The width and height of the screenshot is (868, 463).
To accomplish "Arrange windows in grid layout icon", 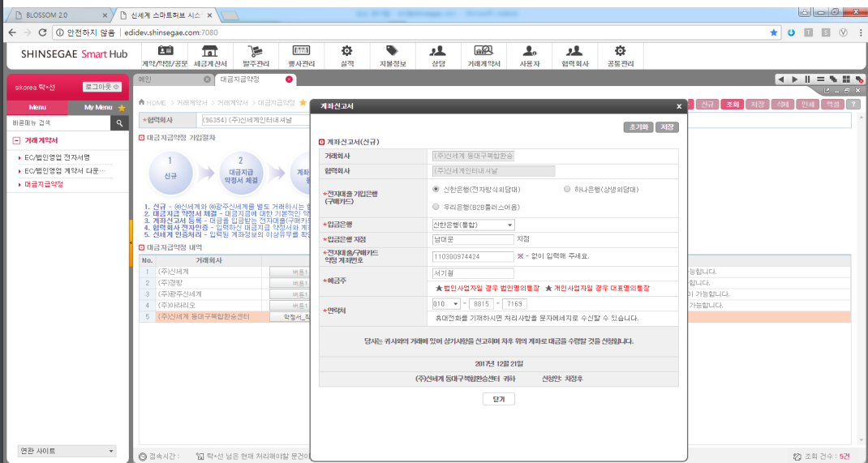I will tap(846, 79).
